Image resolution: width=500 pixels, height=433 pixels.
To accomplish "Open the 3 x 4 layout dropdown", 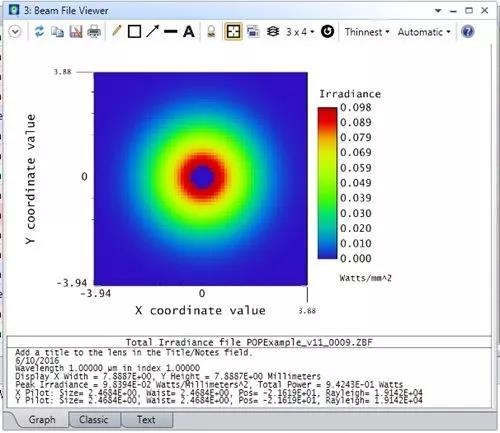I will [x=300, y=32].
